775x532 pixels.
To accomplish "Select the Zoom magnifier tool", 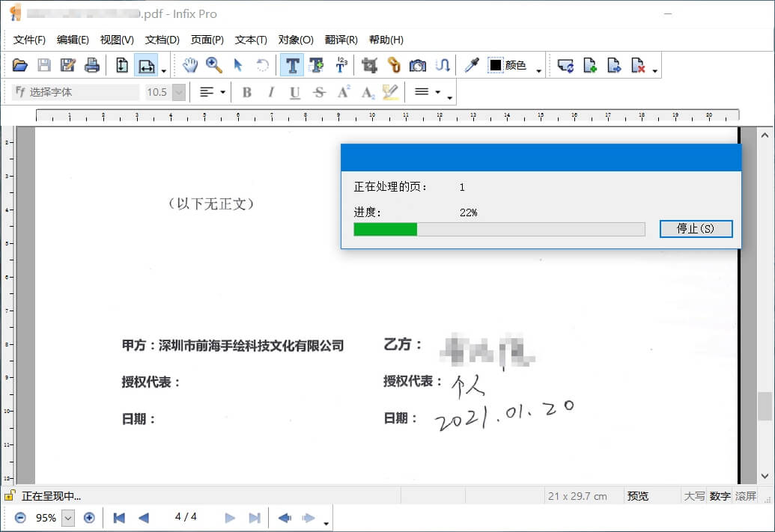I will pyautogui.click(x=213, y=65).
